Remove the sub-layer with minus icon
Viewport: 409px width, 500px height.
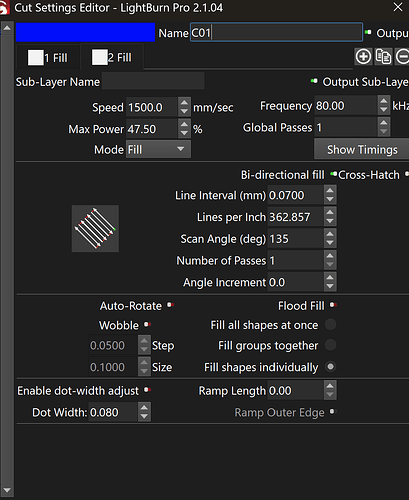[x=402, y=56]
